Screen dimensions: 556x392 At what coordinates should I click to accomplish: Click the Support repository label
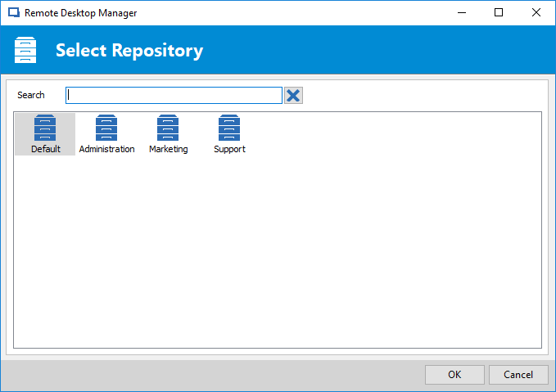pos(229,149)
